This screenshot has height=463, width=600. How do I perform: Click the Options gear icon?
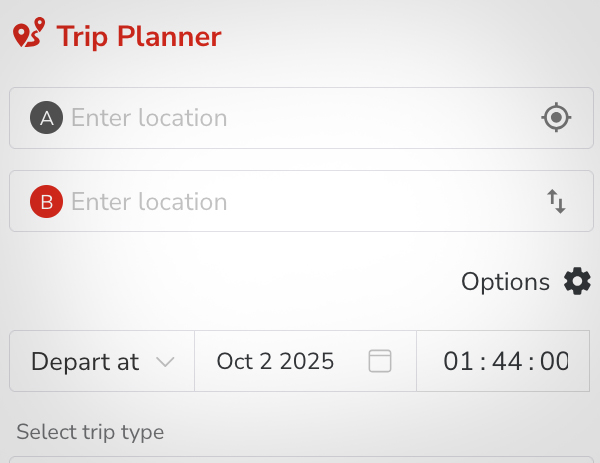(x=577, y=282)
